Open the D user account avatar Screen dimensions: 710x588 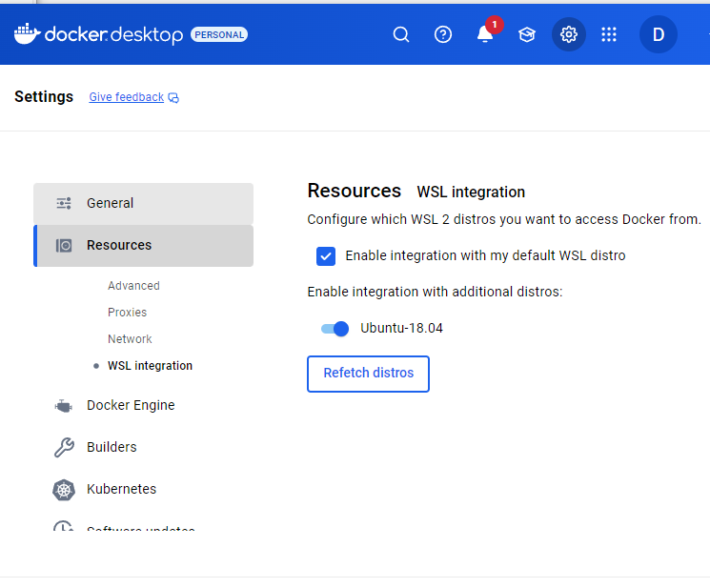[659, 34]
